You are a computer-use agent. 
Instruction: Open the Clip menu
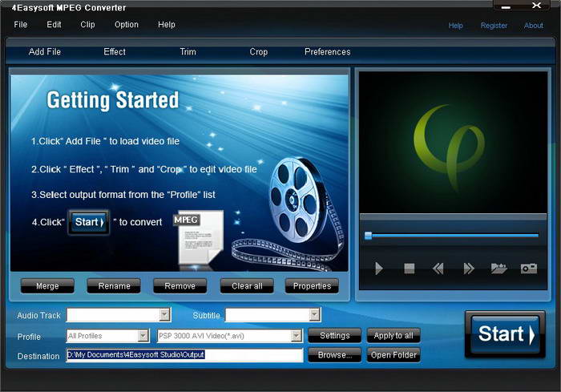pyautogui.click(x=87, y=24)
